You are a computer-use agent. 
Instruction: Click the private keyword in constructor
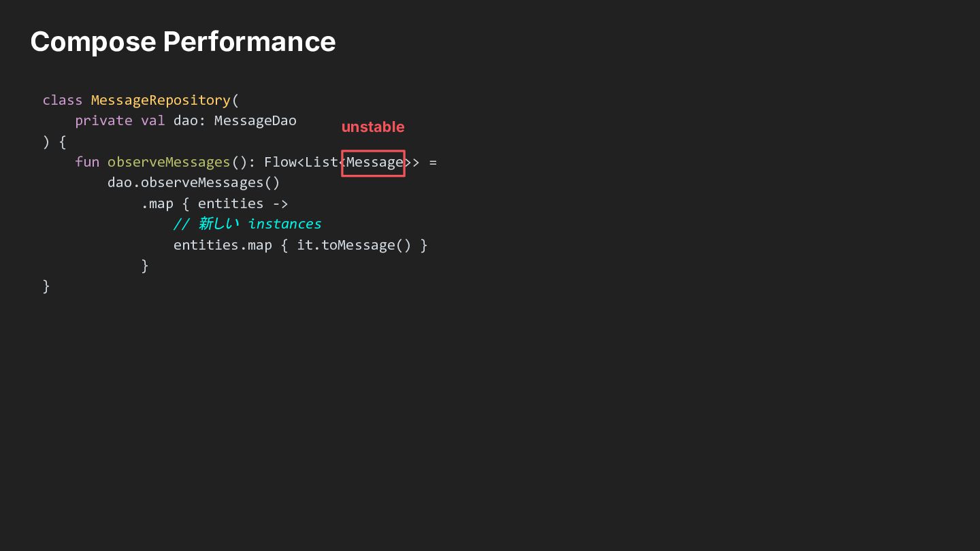point(103,120)
